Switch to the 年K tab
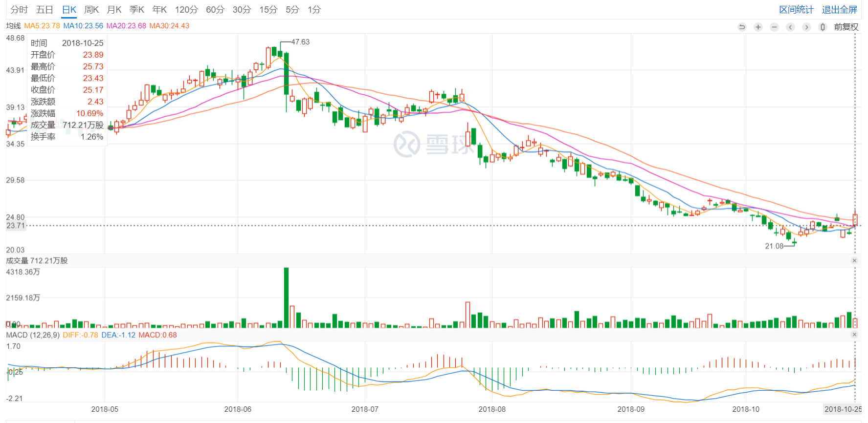 (x=159, y=10)
